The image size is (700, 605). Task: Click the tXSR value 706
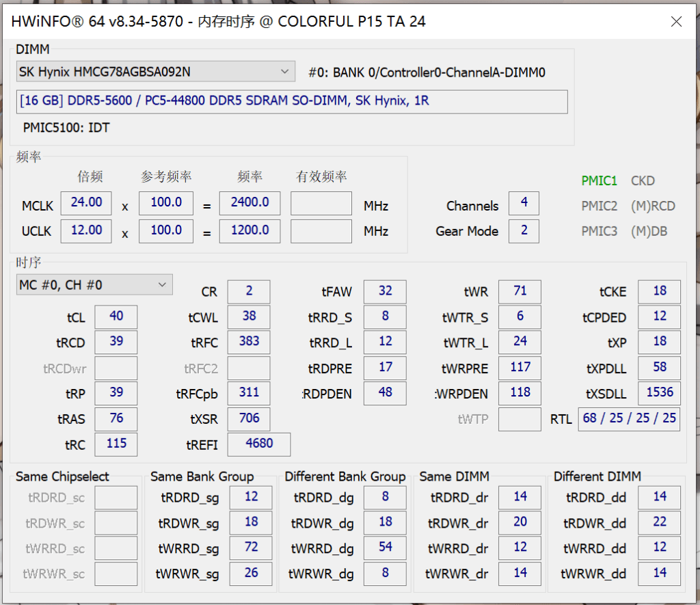click(x=249, y=419)
